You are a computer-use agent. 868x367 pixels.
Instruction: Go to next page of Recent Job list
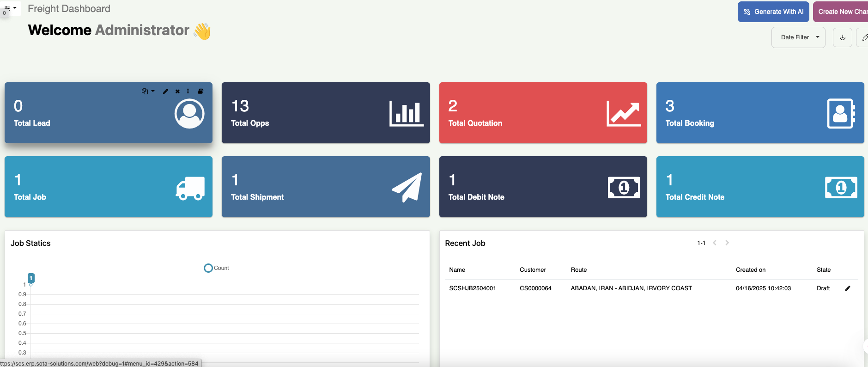(727, 243)
